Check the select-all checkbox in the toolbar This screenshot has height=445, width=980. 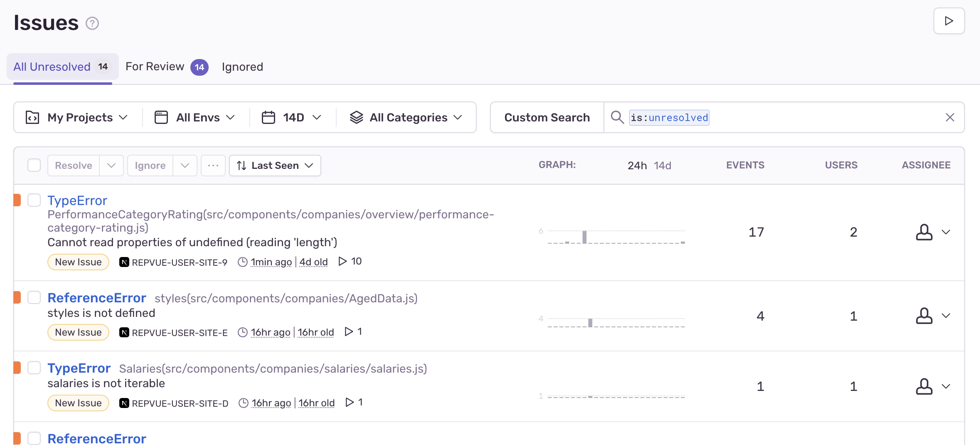(34, 165)
